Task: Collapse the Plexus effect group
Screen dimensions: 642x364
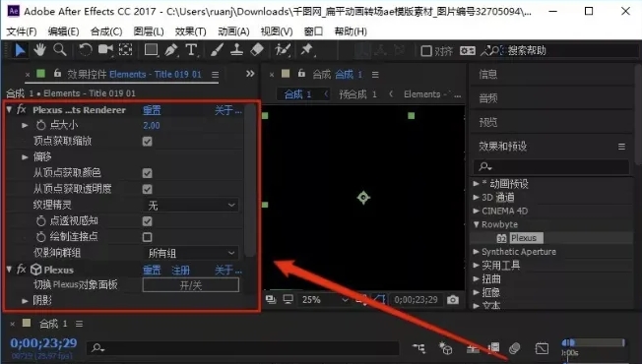Action: click(x=9, y=270)
